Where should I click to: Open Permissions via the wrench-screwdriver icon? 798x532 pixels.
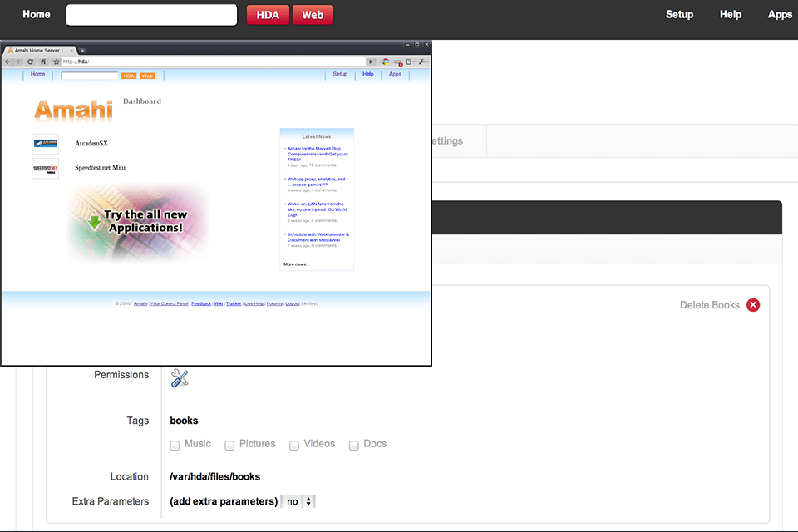[180, 378]
